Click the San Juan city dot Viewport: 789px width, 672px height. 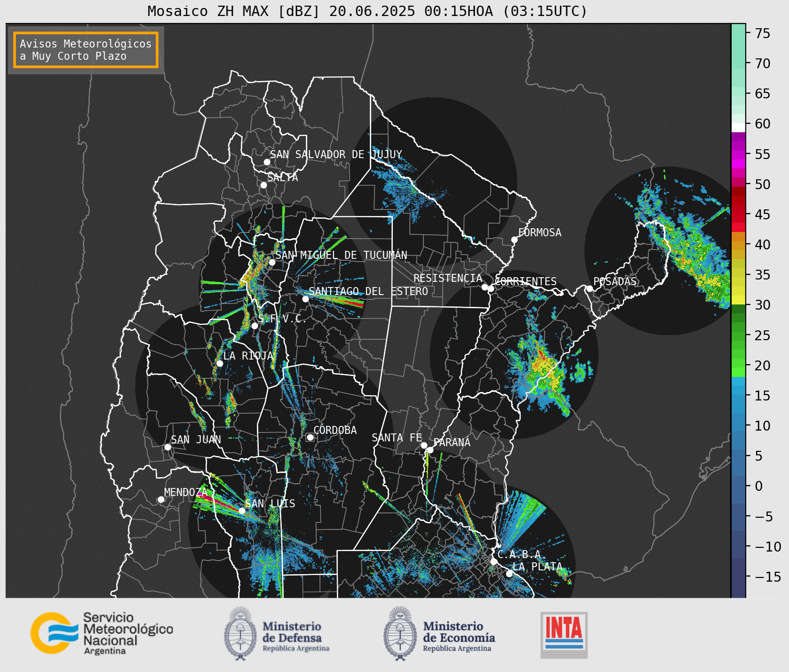pos(167,447)
